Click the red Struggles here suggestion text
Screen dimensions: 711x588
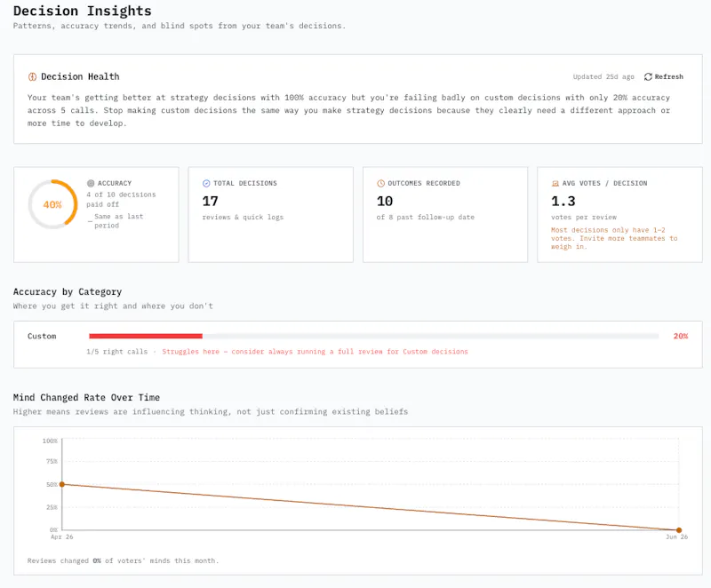[315, 352]
